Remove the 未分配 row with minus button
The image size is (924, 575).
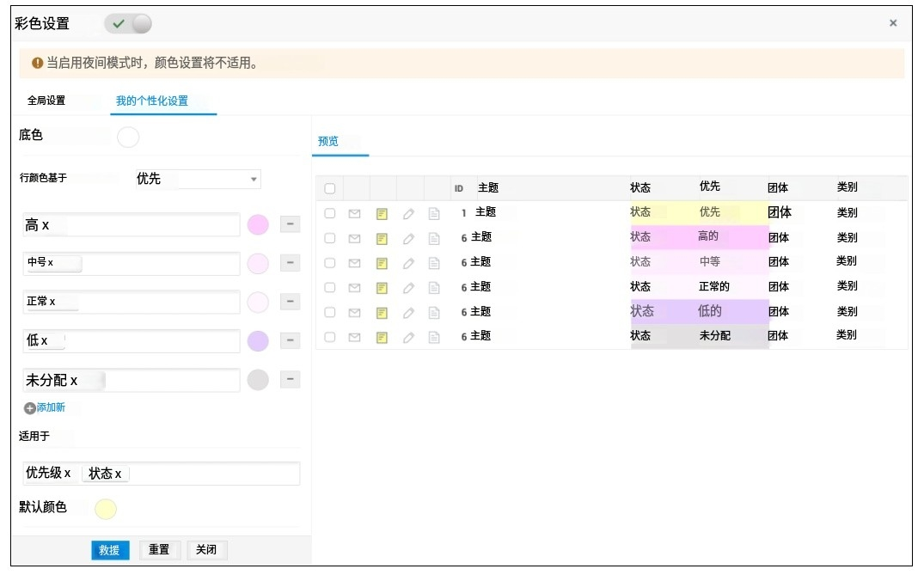click(290, 379)
